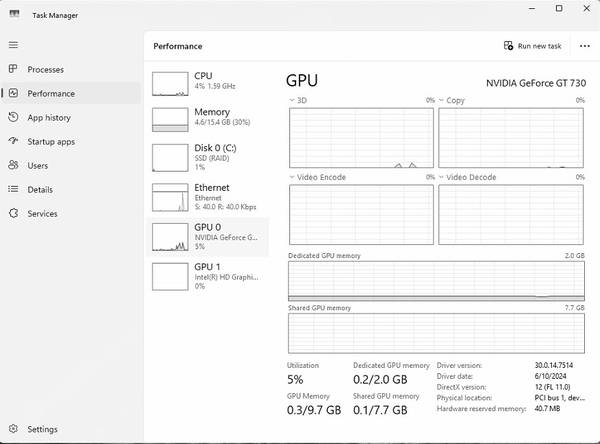Select the CPU performance item
This screenshot has height=444, width=600.
(209, 82)
